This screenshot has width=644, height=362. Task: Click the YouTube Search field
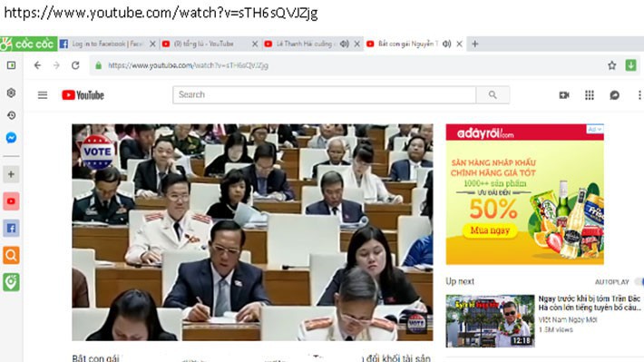[x=324, y=95]
